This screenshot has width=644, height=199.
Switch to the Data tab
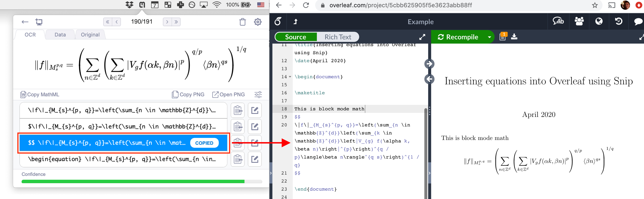tap(60, 35)
